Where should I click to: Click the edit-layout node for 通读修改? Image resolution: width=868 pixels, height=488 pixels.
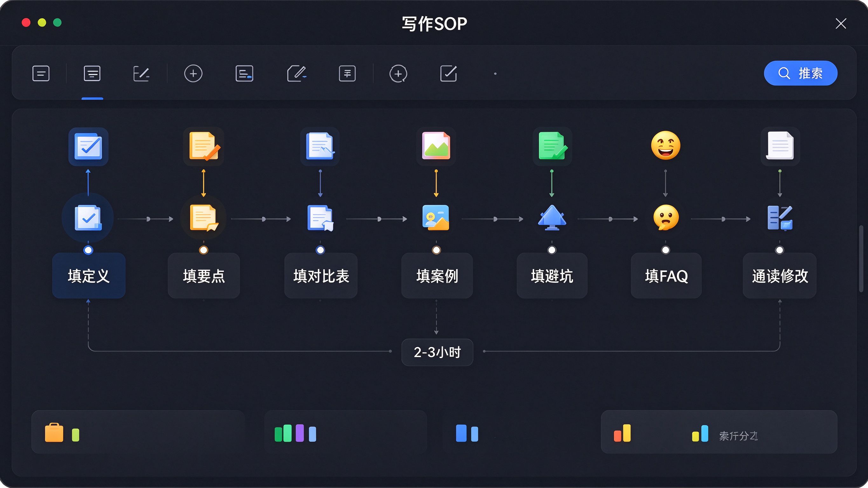780,218
